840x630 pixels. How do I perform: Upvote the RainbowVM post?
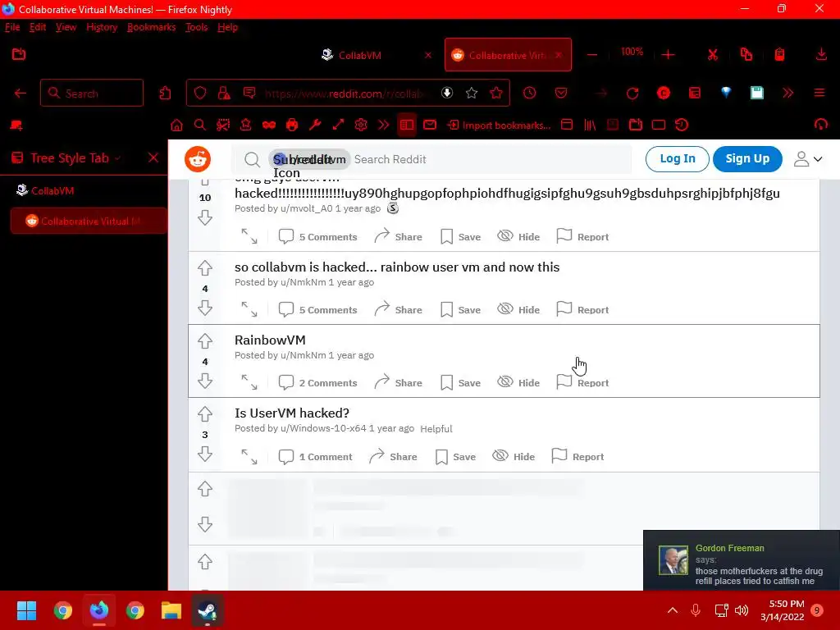pos(204,341)
